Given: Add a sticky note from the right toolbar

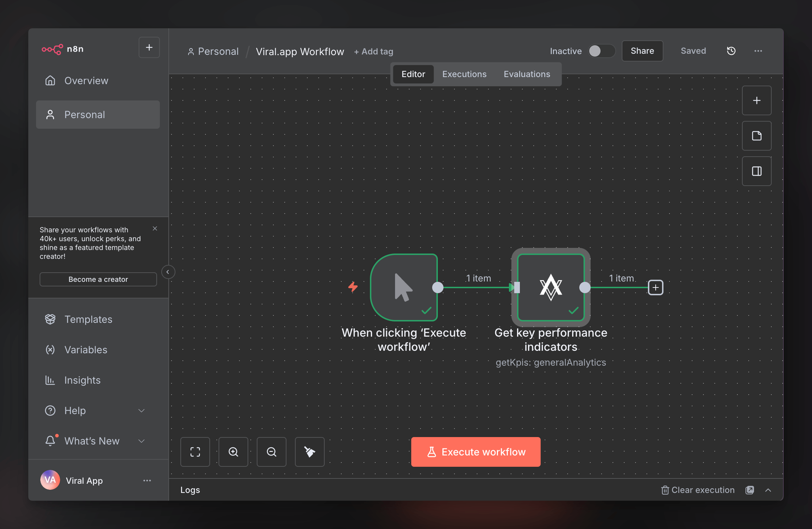Looking at the screenshot, I should pyautogui.click(x=756, y=136).
